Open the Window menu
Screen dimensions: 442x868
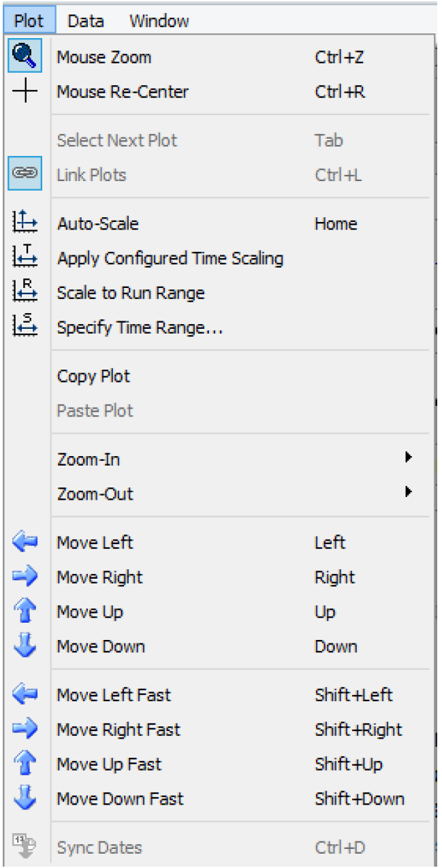159,21
